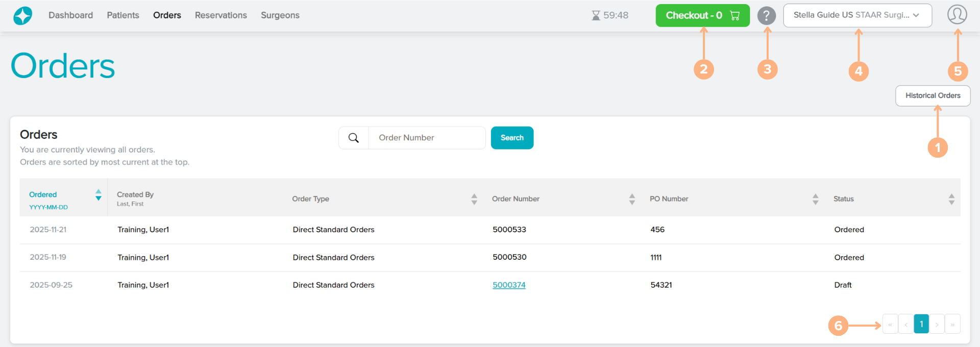The width and height of the screenshot is (980, 347).
Task: Open the help question mark icon
Action: tap(766, 16)
